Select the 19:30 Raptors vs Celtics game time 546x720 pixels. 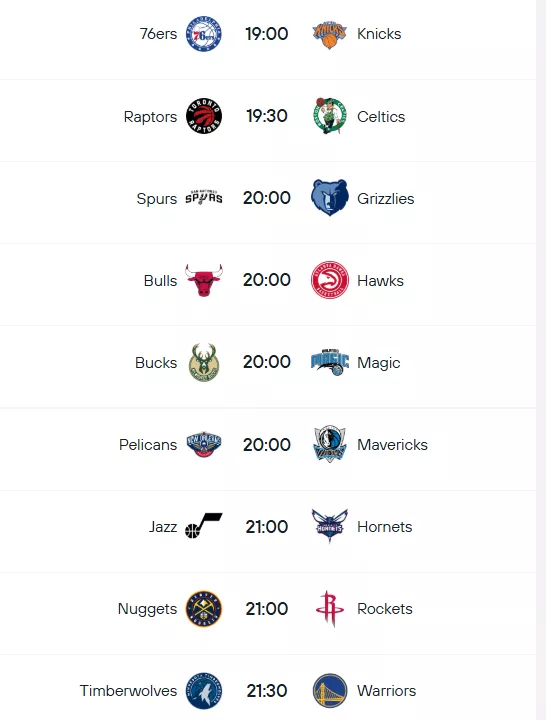[x=267, y=116]
